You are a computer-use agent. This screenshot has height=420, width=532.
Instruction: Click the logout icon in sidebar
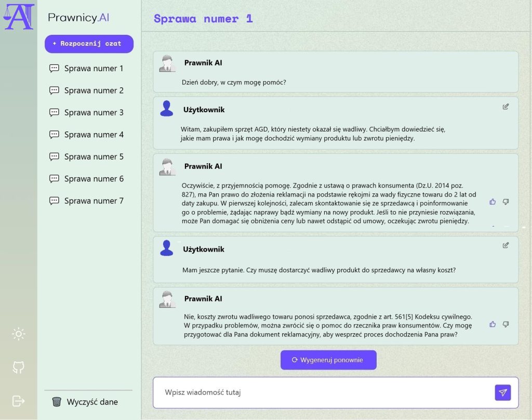[18, 401]
